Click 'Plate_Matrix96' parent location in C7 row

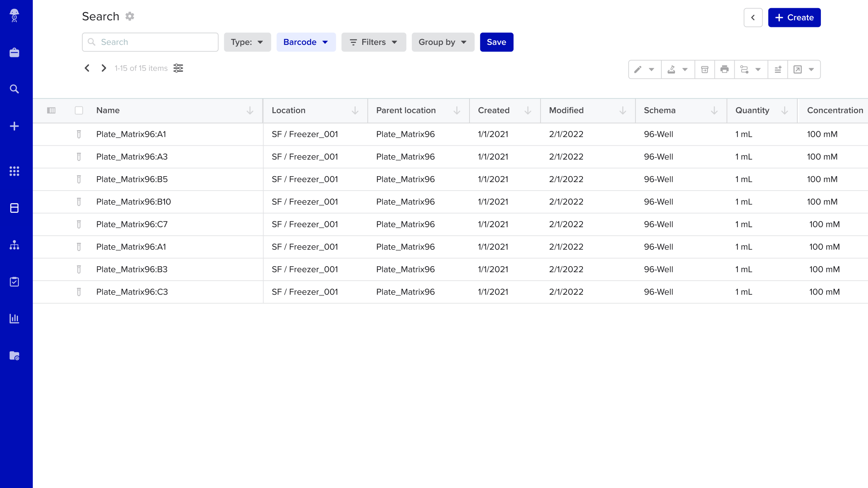click(x=406, y=225)
